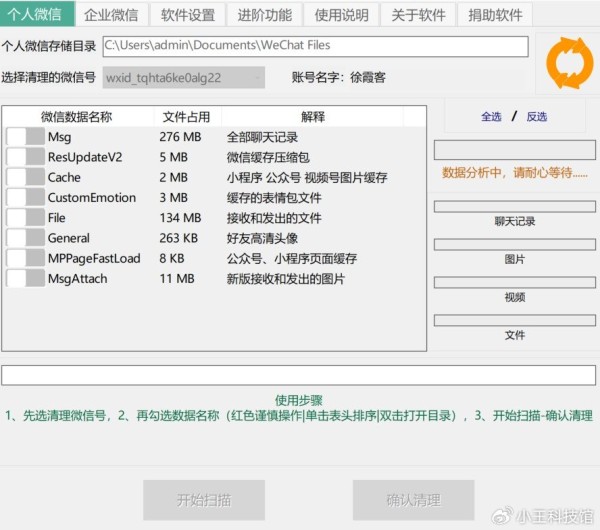
Task: Click the 反选 link
Action: coord(536,116)
